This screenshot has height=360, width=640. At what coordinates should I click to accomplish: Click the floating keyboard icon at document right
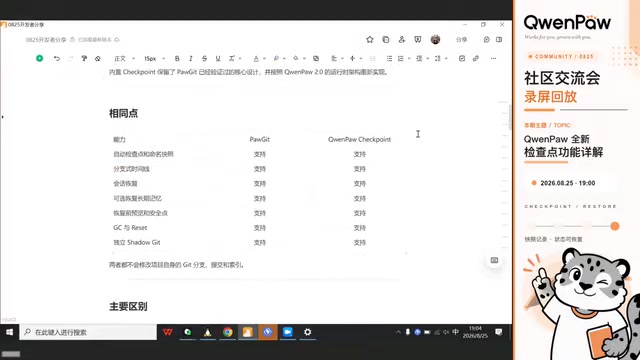pyautogui.click(x=494, y=260)
